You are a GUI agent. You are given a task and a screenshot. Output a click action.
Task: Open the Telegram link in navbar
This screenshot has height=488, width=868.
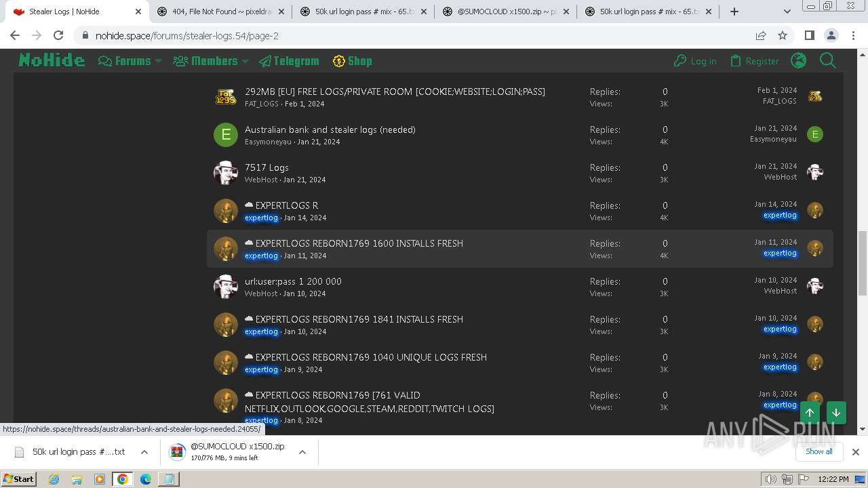tap(288, 61)
